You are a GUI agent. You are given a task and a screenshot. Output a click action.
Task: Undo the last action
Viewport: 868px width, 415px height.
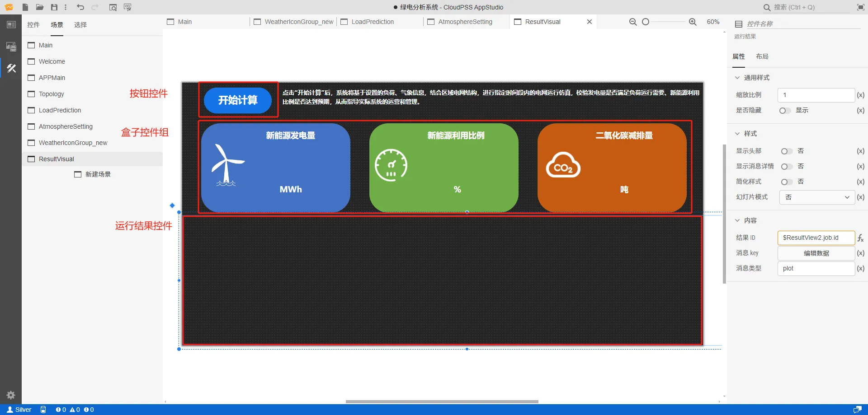(x=80, y=7)
